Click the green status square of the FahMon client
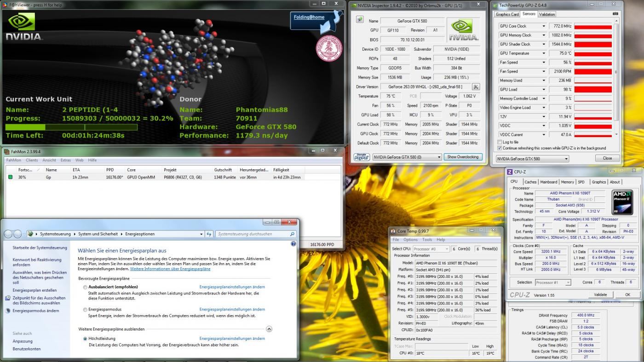This screenshot has width=644, height=362. point(10,177)
